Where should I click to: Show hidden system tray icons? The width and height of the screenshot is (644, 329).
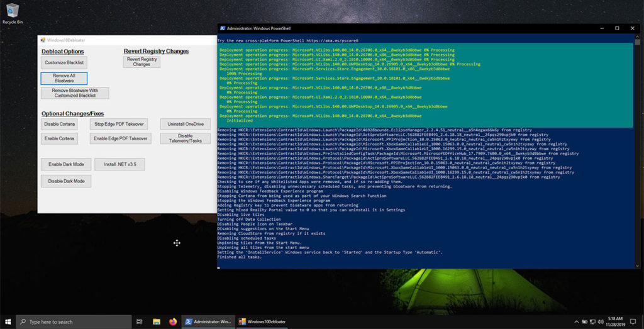pos(576,321)
